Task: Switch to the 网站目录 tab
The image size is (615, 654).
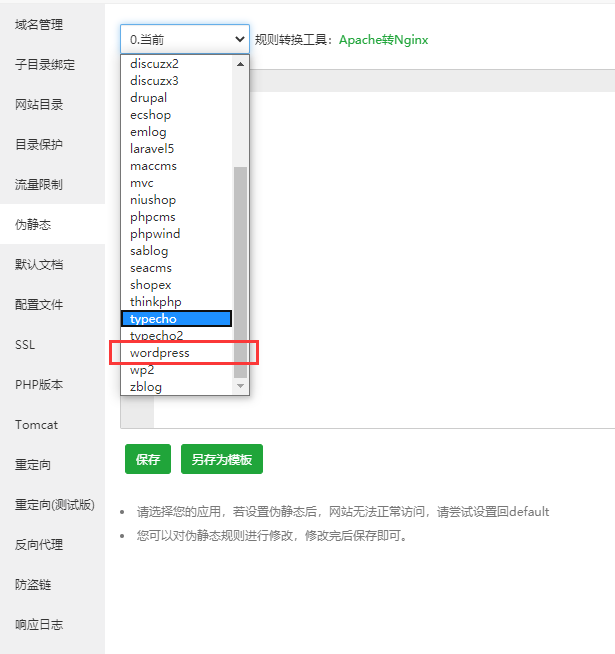Action: 53,105
